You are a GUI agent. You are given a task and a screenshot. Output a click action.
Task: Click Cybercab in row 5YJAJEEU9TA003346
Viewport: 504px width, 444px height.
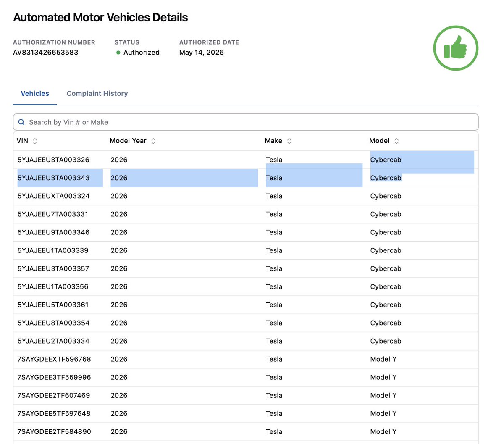(386, 232)
